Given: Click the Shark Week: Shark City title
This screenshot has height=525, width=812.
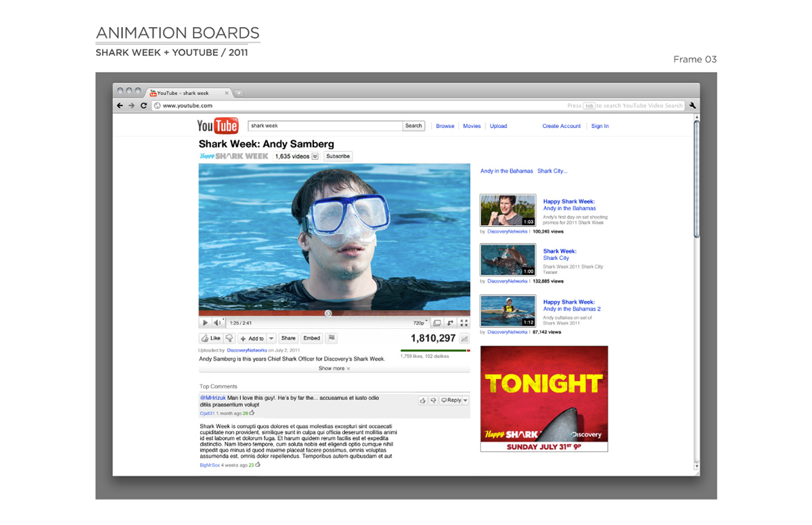Looking at the screenshot, I should click(x=560, y=254).
